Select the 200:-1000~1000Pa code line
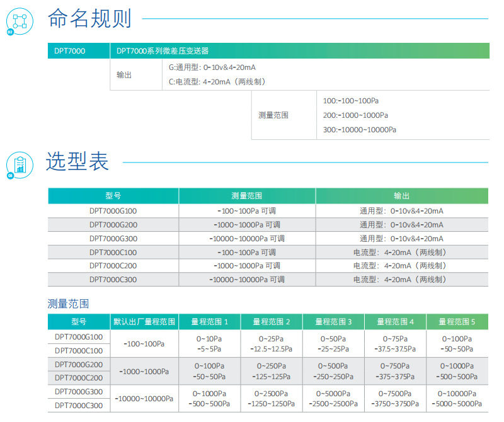Screen dimensions: 504x422 355,115
